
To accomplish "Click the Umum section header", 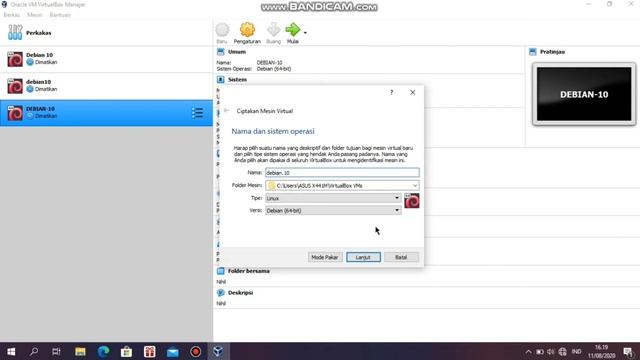I will point(237,52).
